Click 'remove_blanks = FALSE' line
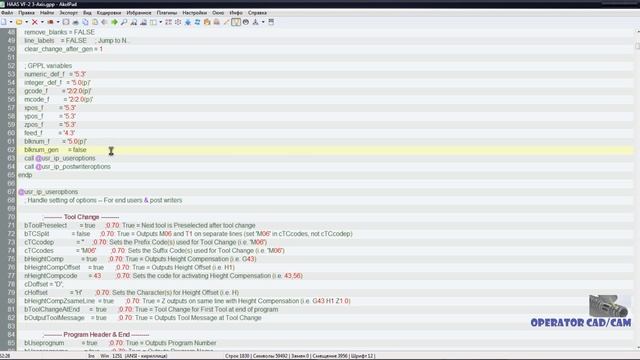This screenshot has height=360, width=640. click(x=59, y=32)
